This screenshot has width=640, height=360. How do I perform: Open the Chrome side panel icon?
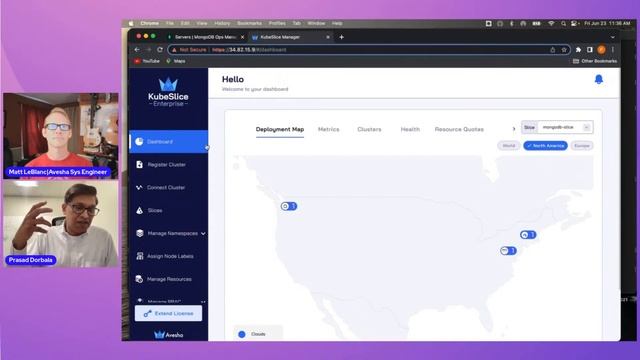[590, 49]
